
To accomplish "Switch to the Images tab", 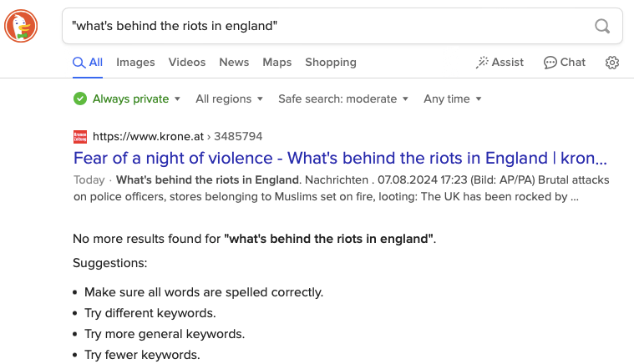I will (x=135, y=63).
